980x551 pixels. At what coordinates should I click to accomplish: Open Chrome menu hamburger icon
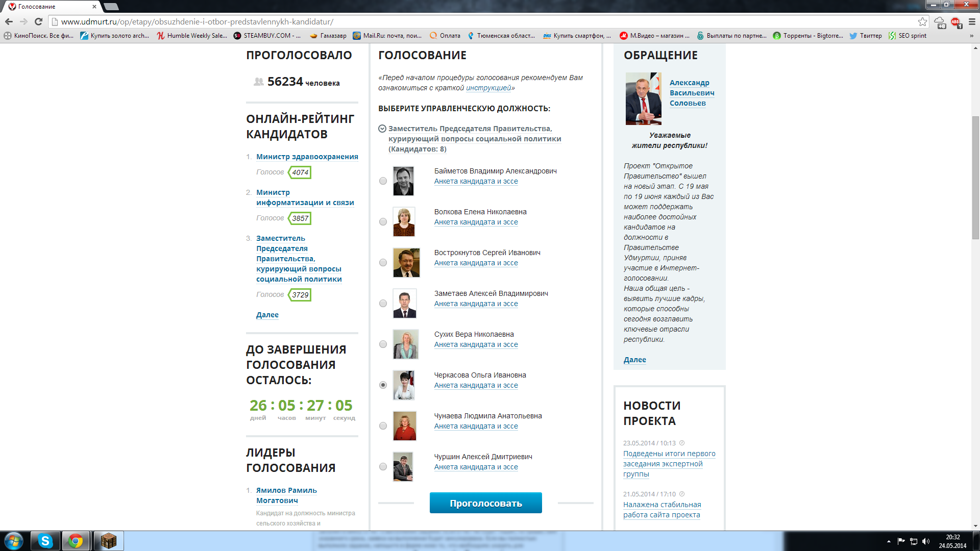click(x=972, y=21)
